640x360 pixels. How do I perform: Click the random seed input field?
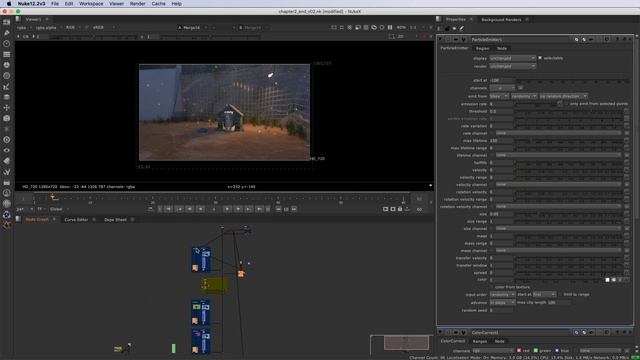501,310
